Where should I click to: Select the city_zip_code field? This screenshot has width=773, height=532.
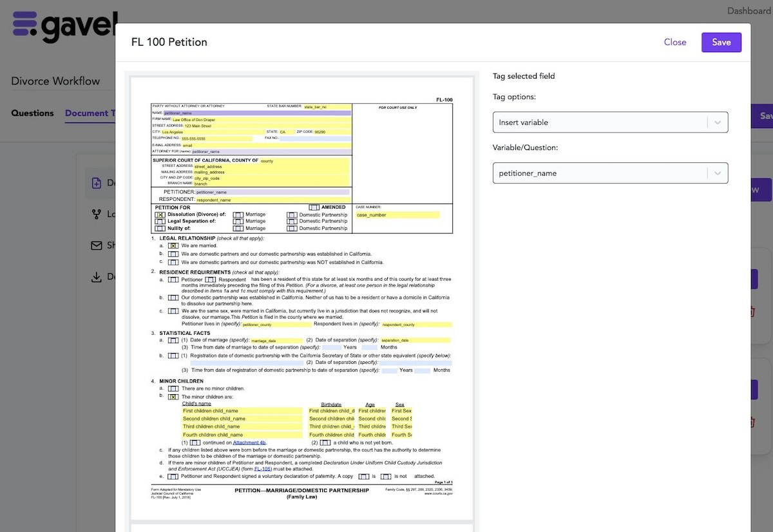pos(271,178)
